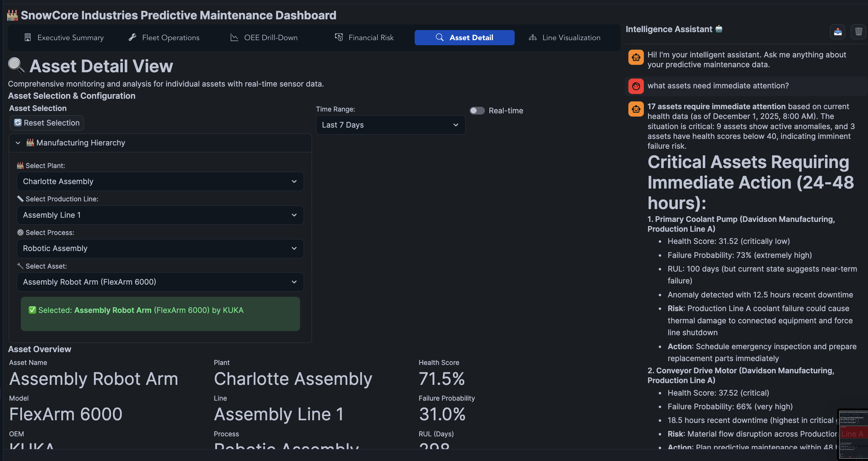Click the wrench icon on Fleet Operations tab
Viewport: 868px width, 461px height.
point(132,37)
